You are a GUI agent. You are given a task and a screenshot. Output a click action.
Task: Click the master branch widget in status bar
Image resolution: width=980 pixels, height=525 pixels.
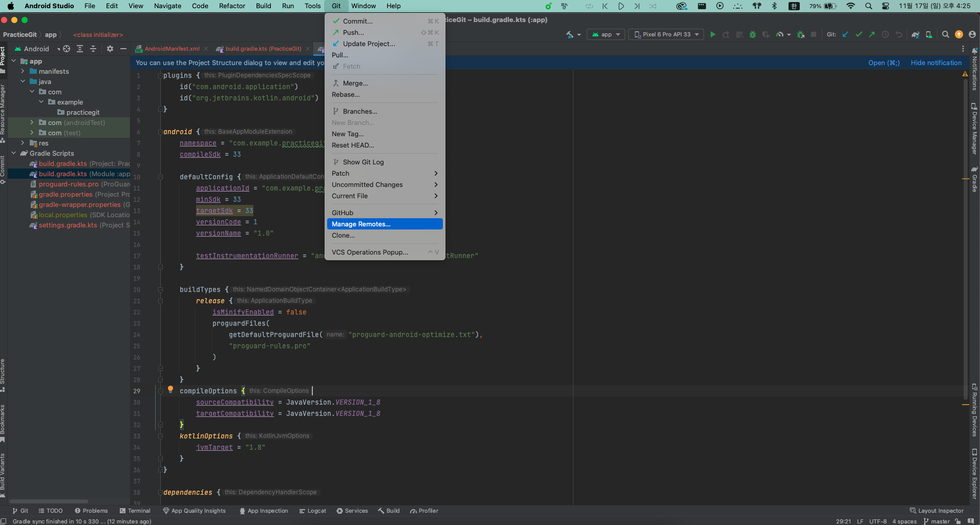[x=936, y=521]
